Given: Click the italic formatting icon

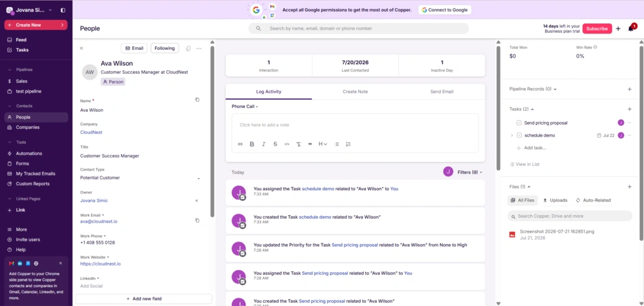Looking at the screenshot, I should click(x=264, y=144).
